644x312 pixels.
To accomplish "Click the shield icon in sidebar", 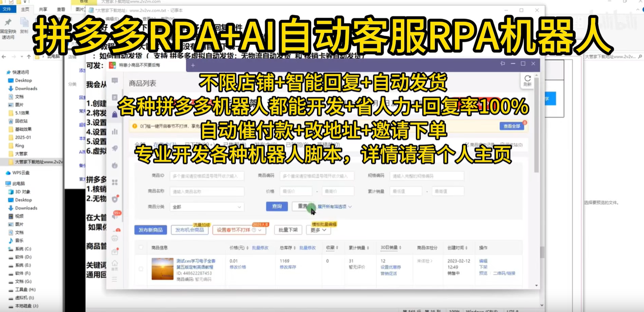I will pos(115,199).
